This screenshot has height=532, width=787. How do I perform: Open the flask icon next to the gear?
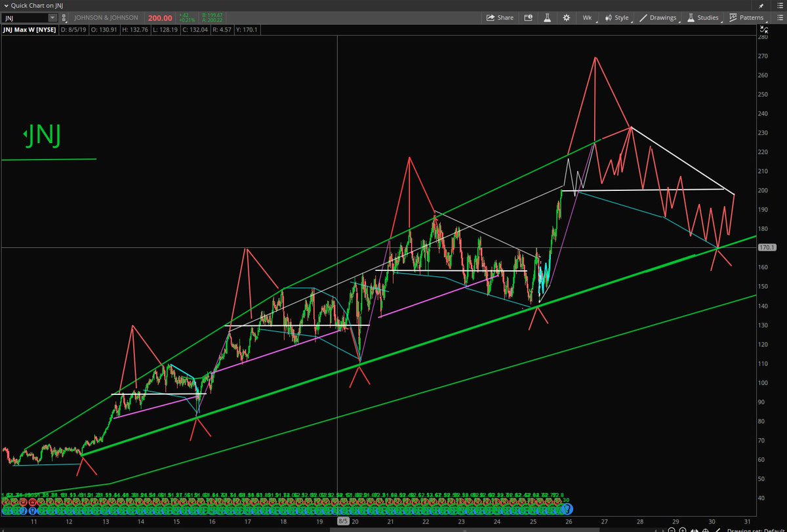[548, 18]
